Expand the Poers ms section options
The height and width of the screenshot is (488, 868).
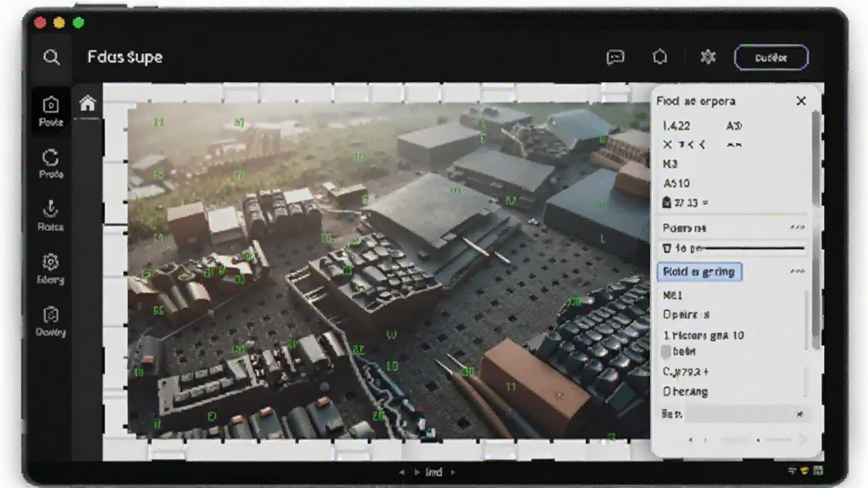coord(797,227)
